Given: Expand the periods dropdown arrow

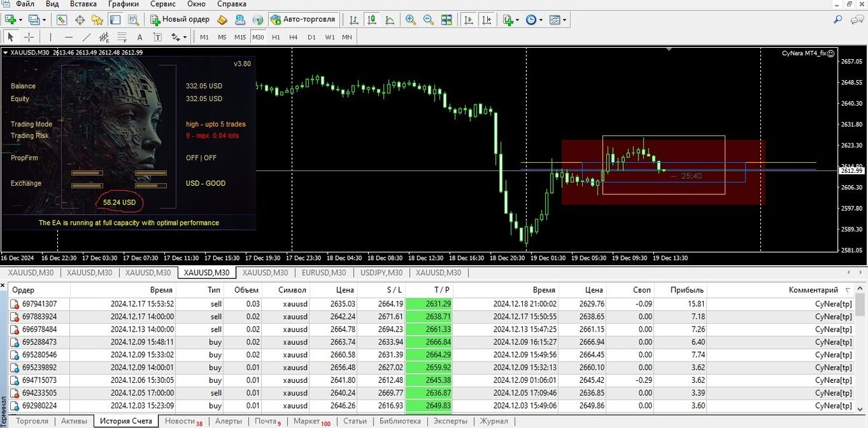Looking at the screenshot, I should (x=541, y=20).
